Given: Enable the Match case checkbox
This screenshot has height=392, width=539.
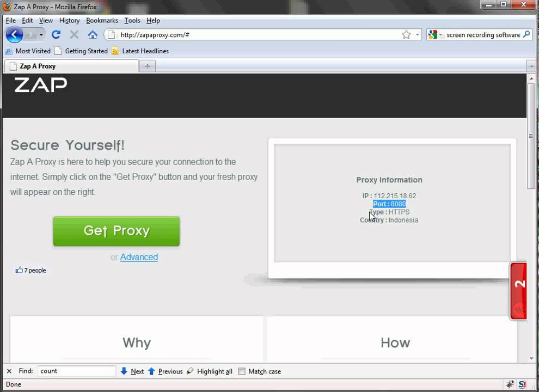Looking at the screenshot, I should pos(242,371).
